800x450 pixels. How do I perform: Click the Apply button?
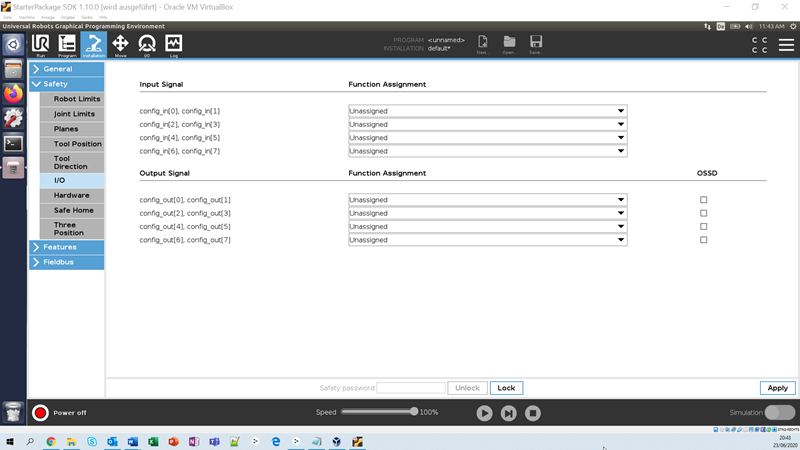pyautogui.click(x=777, y=388)
